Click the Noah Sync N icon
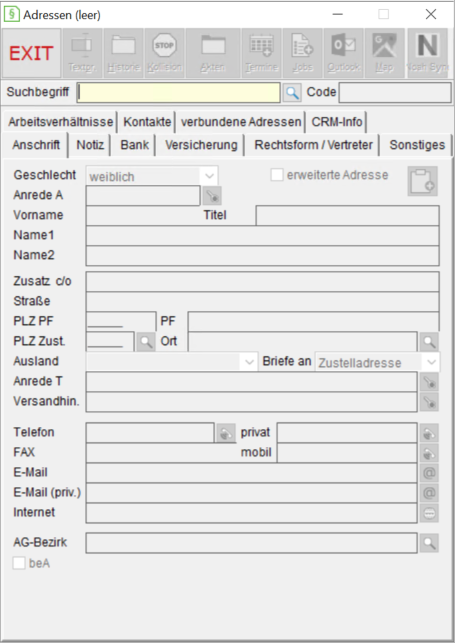 pos(427,53)
